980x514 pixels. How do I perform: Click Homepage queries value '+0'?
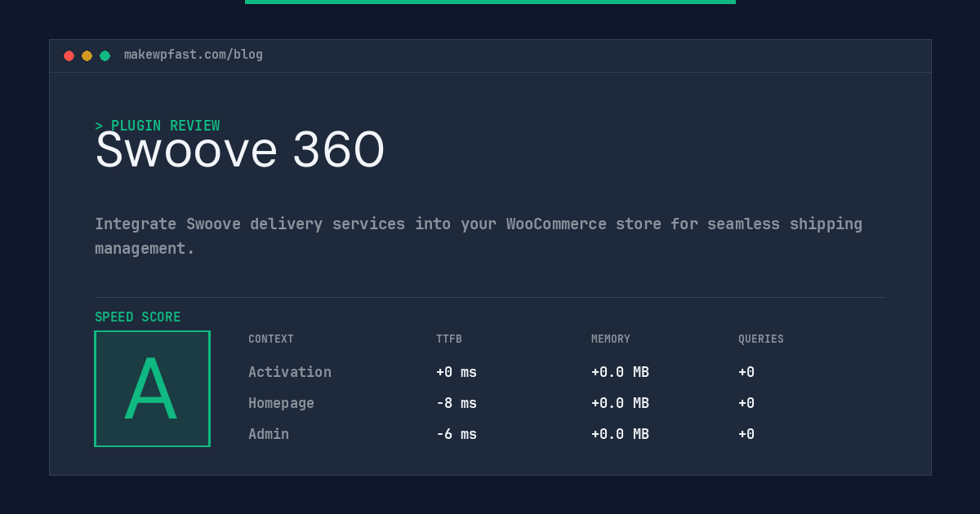(x=746, y=403)
